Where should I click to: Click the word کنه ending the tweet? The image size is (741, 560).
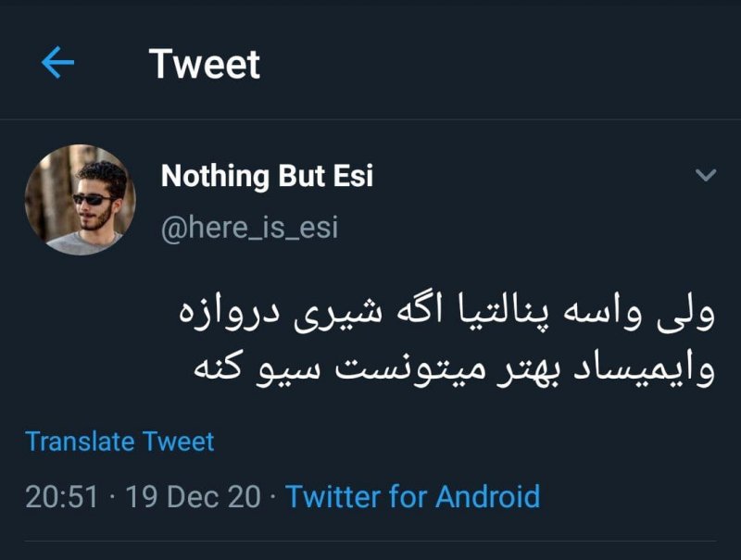[x=220, y=370]
